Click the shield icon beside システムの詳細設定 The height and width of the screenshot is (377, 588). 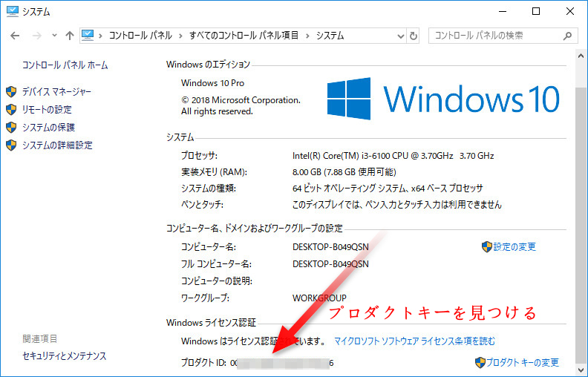coord(11,145)
